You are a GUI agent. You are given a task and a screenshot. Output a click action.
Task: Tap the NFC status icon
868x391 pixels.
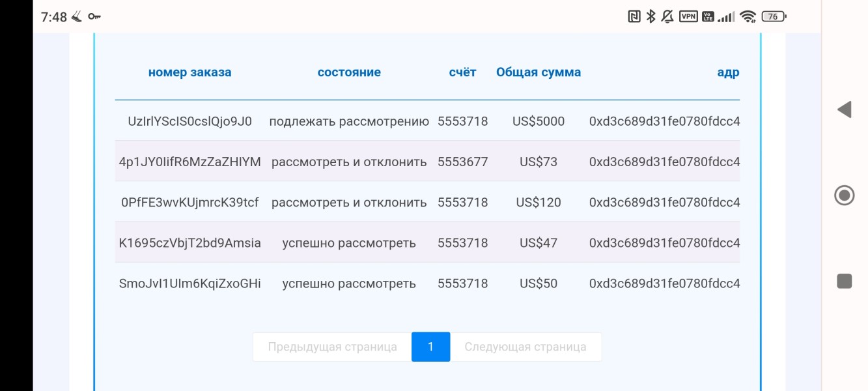click(634, 17)
